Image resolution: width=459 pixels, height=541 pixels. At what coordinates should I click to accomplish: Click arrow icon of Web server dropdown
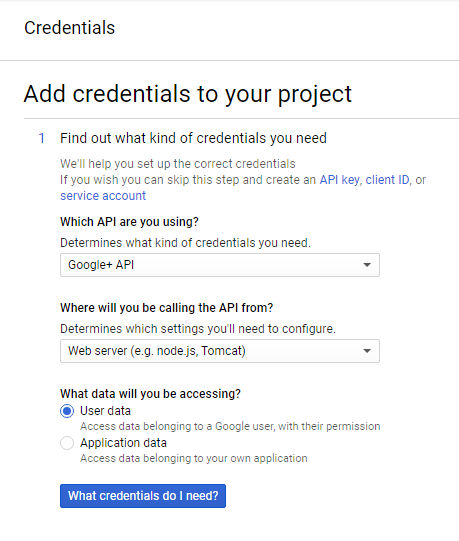click(367, 351)
